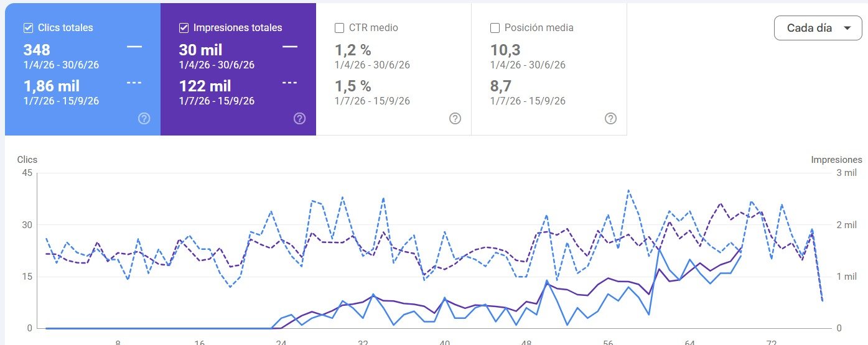The height and width of the screenshot is (345, 868).
Task: Click the 10,3 average position value
Action: click(x=505, y=50)
